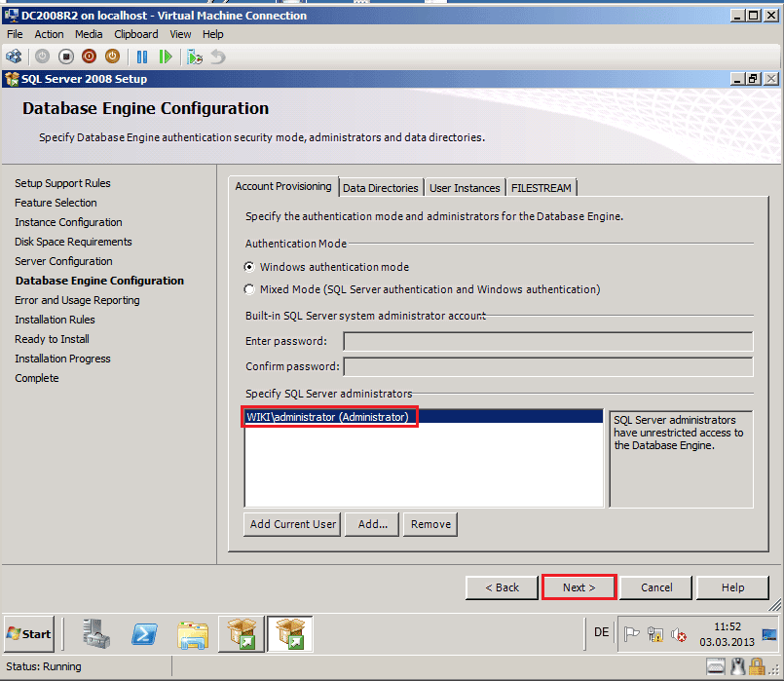The height and width of the screenshot is (681, 784).
Task: Click the Start button
Action: click(29, 633)
